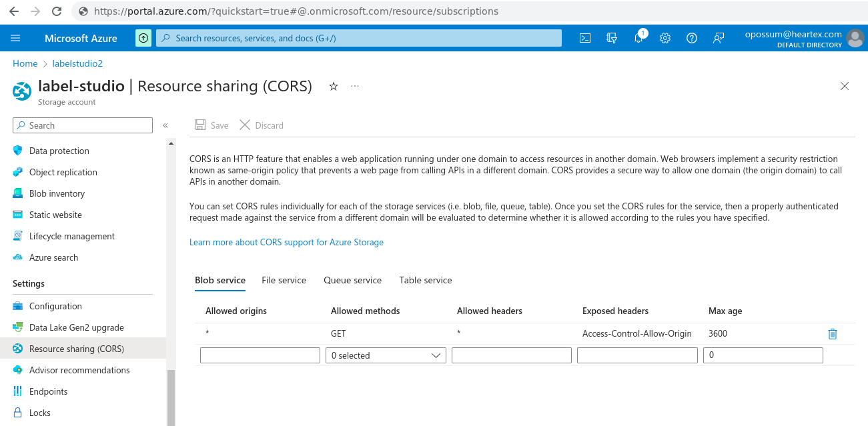The height and width of the screenshot is (426, 868).
Task: Go to the Home breadcrumb link
Action: tap(25, 64)
